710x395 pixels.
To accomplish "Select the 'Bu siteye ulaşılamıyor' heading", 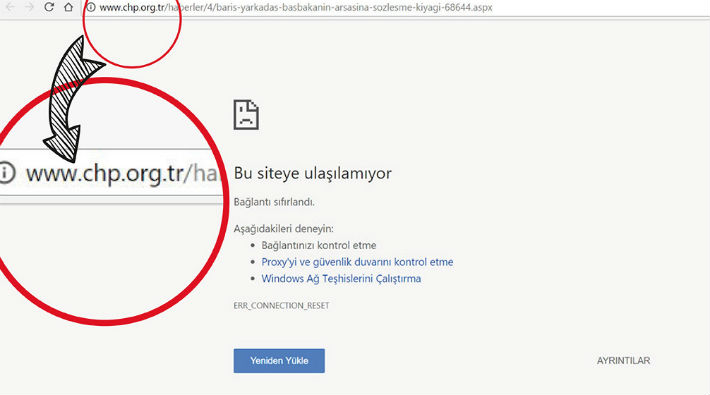I will pyautogui.click(x=312, y=173).
